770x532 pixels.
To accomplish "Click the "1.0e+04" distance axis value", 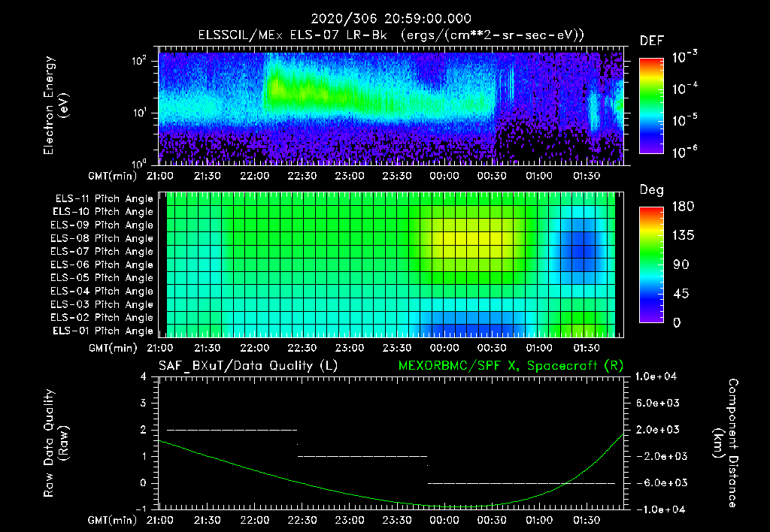I will [x=656, y=377].
